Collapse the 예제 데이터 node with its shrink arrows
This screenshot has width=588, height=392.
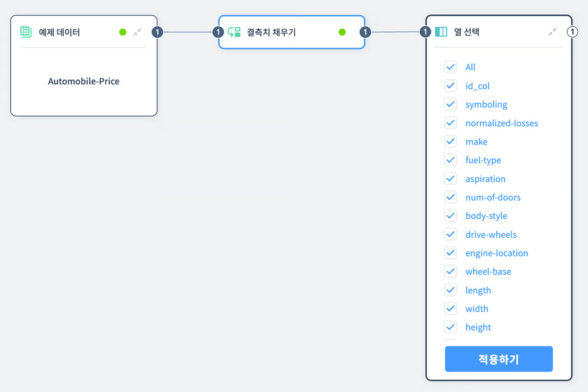coord(138,32)
